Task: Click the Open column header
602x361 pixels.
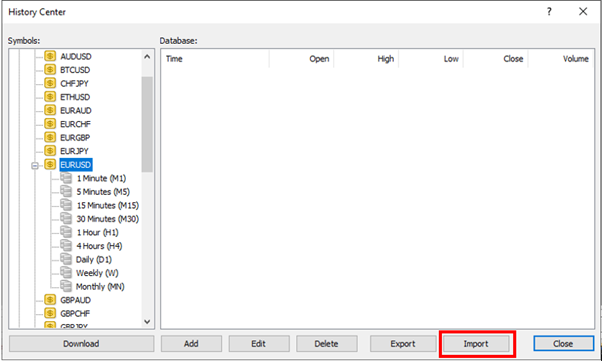Action: tap(301, 59)
